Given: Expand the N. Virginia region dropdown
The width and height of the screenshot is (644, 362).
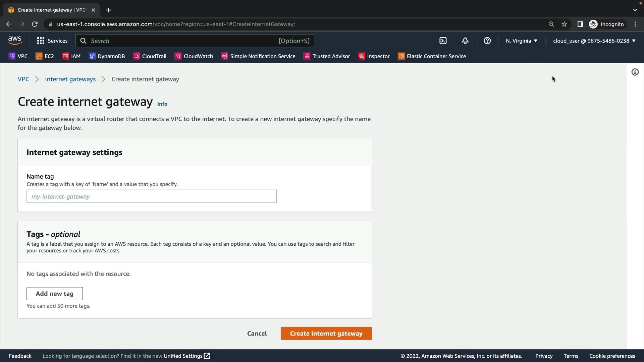Looking at the screenshot, I should click(x=522, y=41).
